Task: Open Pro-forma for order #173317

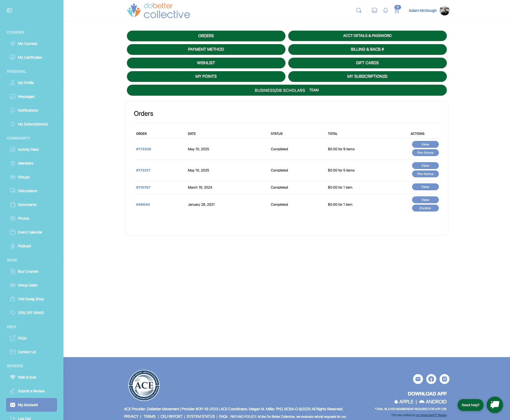Action: [x=425, y=174]
